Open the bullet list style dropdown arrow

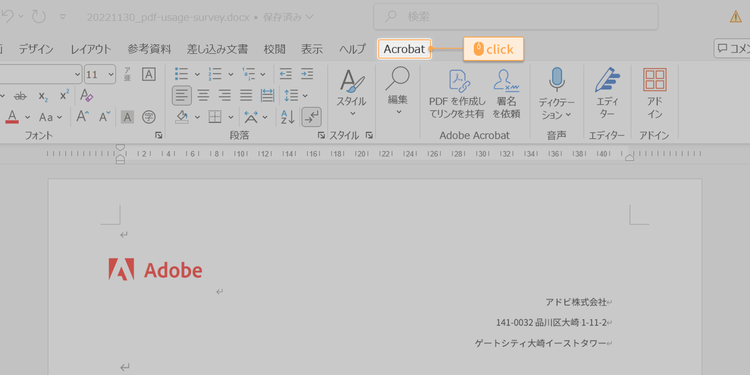[x=197, y=75]
